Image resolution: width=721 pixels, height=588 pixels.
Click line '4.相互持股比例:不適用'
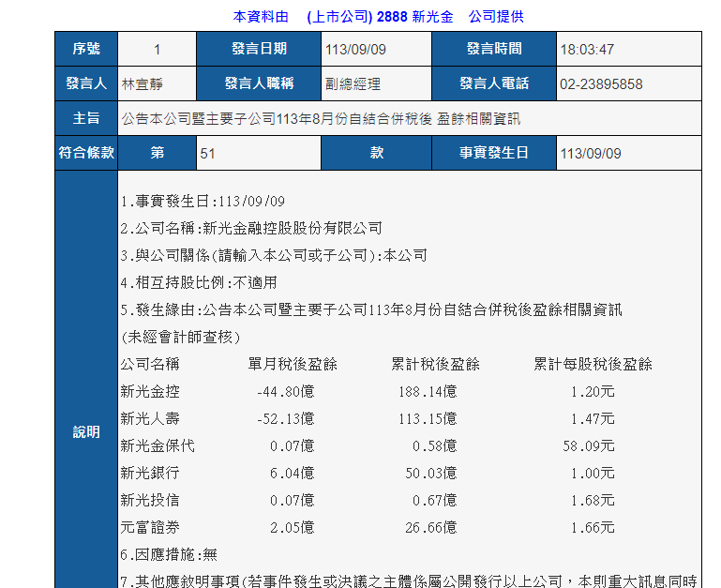click(x=199, y=283)
